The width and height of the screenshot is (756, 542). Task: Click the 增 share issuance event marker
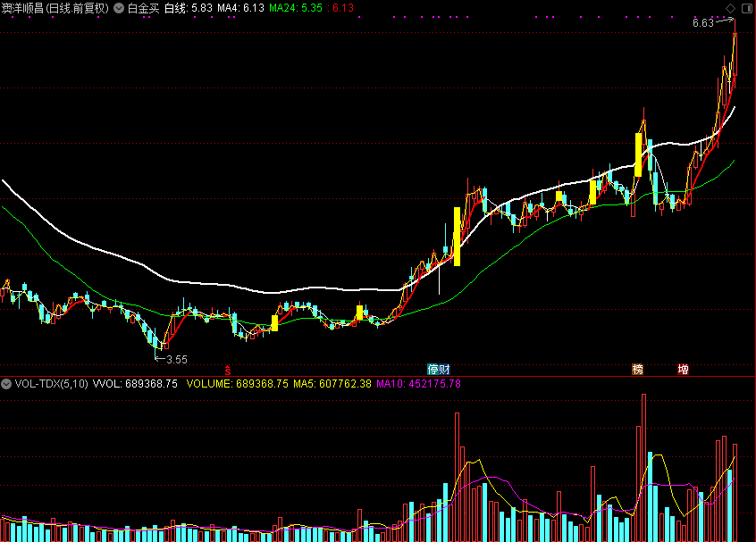coord(684,370)
